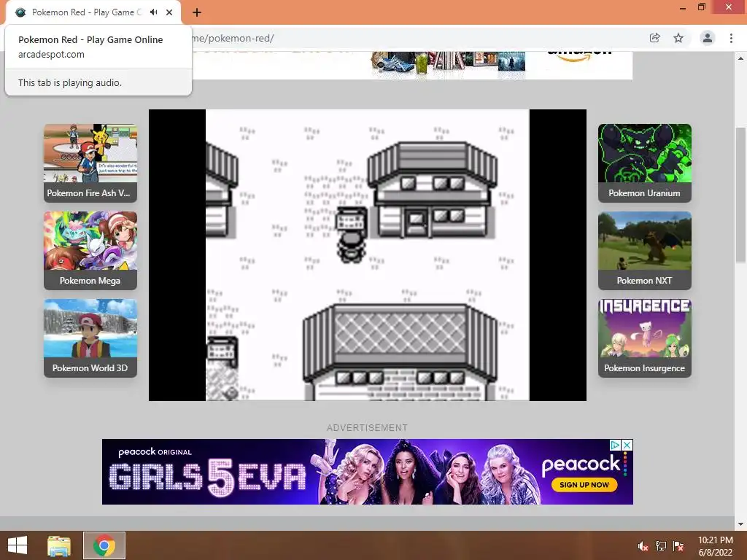Open the Chrome profile avatar
Screen dimensions: 747x560
[x=708, y=38]
